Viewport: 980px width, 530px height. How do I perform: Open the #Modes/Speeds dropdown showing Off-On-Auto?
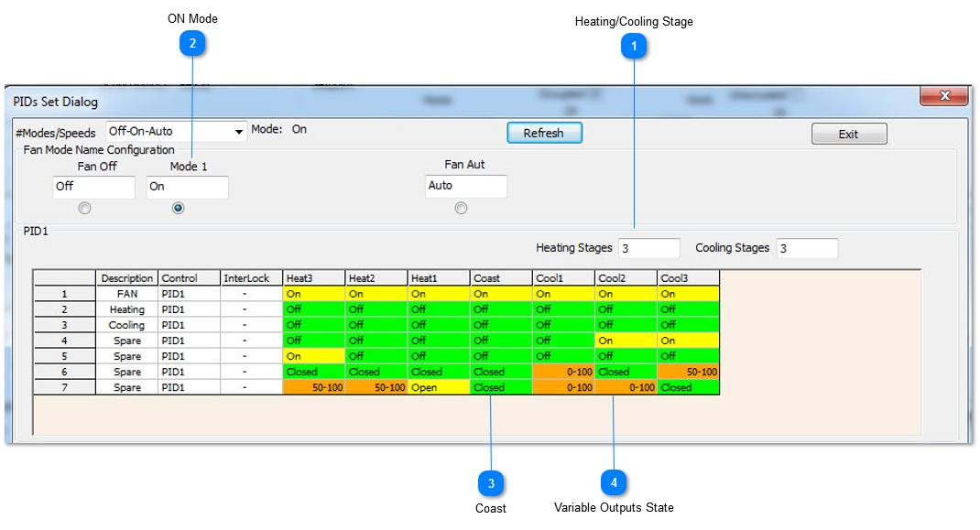[176, 131]
